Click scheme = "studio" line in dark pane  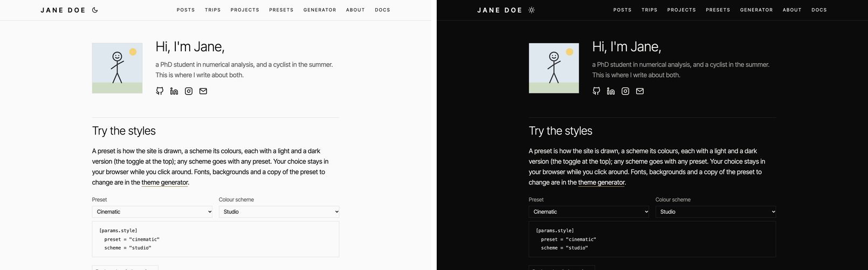(564, 248)
